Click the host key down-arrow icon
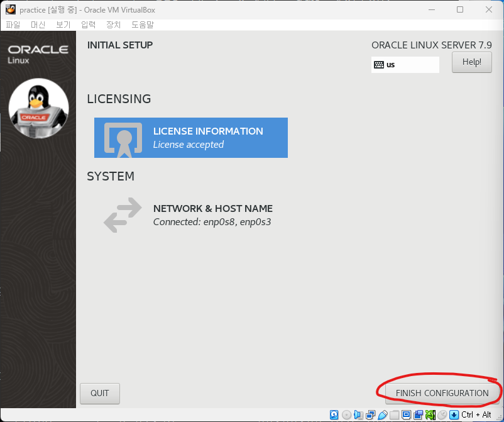Image resolution: width=504 pixels, height=422 pixels. click(454, 414)
